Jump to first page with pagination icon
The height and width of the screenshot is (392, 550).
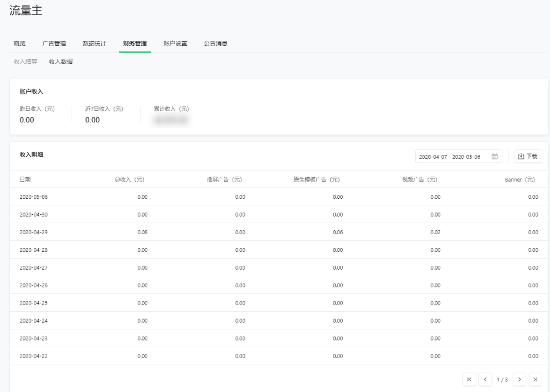[x=469, y=379]
